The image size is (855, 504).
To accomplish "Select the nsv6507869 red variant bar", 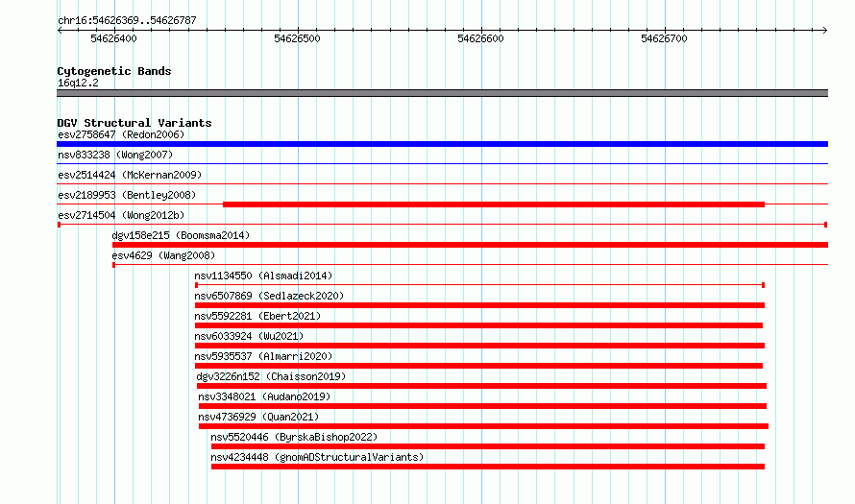I will 479,305.
